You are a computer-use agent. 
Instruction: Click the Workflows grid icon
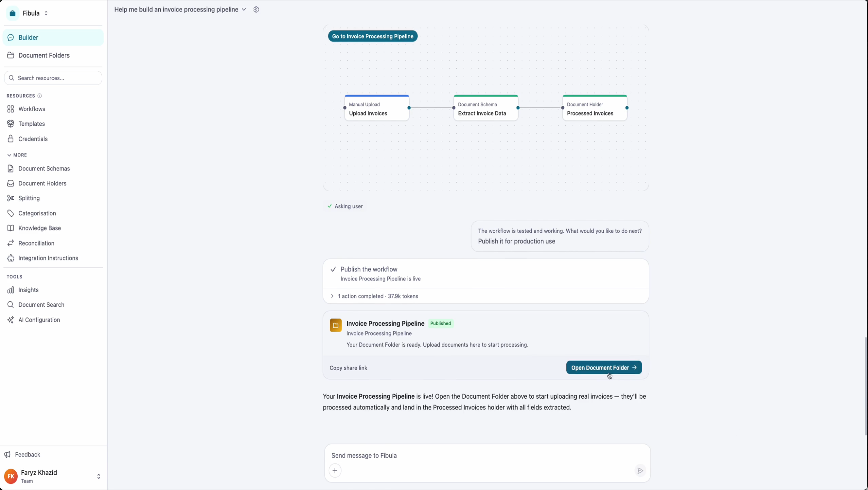click(11, 109)
